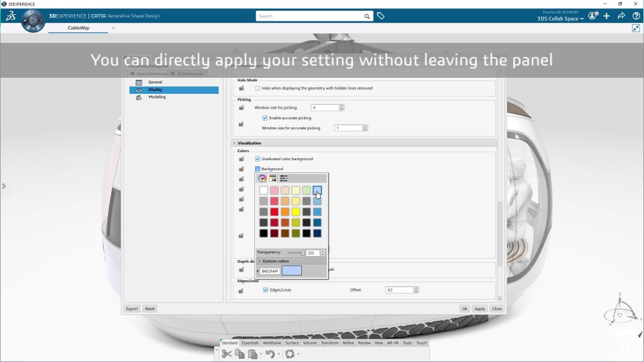Click the Reset button

pos(150,308)
